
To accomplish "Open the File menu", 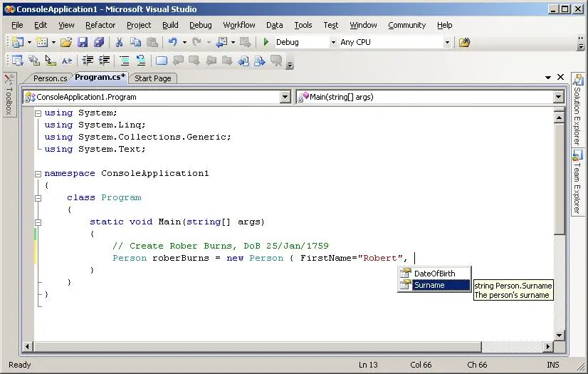I will pyautogui.click(x=17, y=25).
